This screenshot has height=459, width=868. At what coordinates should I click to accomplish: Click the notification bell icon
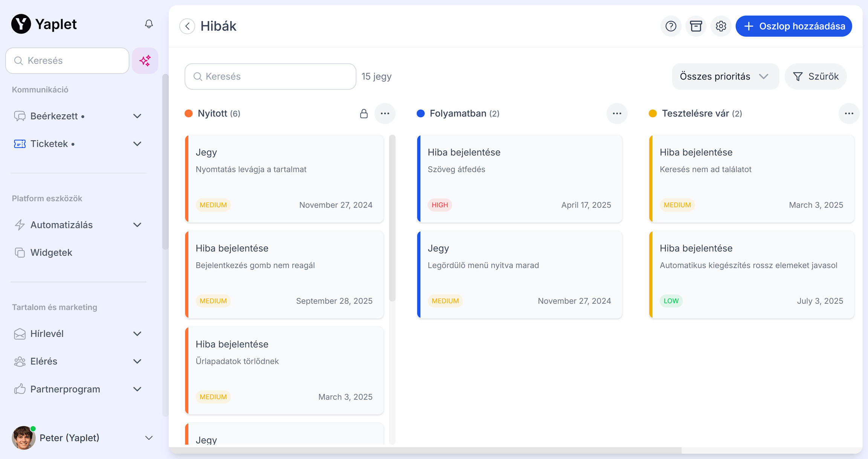[149, 24]
